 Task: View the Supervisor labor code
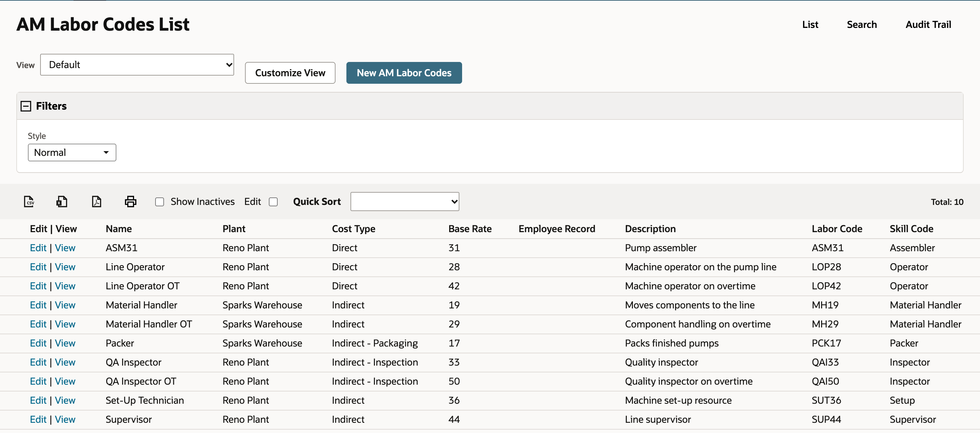65,419
